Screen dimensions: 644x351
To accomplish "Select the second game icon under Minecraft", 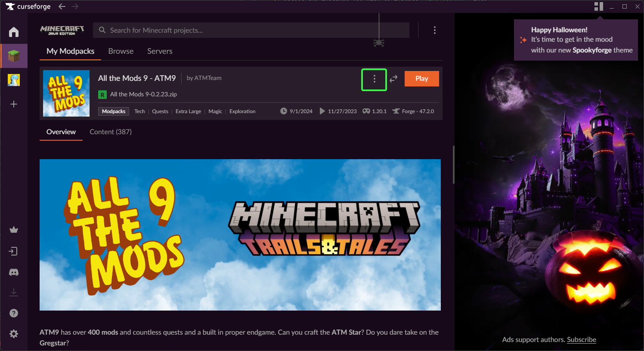I will (14, 80).
